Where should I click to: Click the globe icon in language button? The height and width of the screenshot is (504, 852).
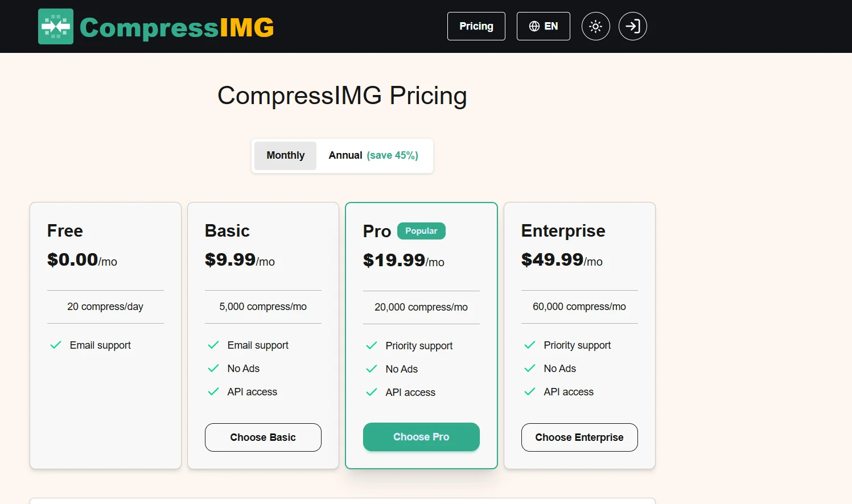click(534, 26)
